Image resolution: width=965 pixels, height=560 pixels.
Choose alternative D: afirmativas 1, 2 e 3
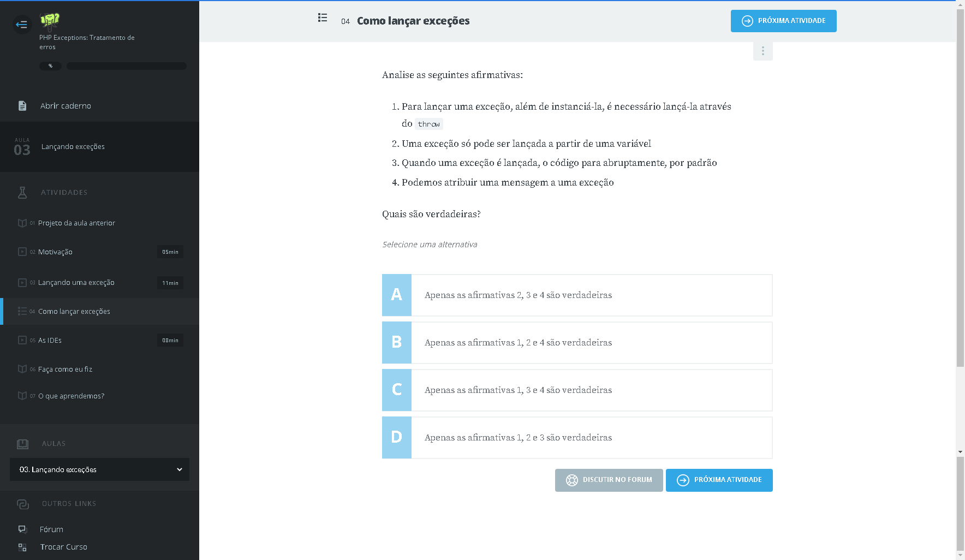pos(577,438)
